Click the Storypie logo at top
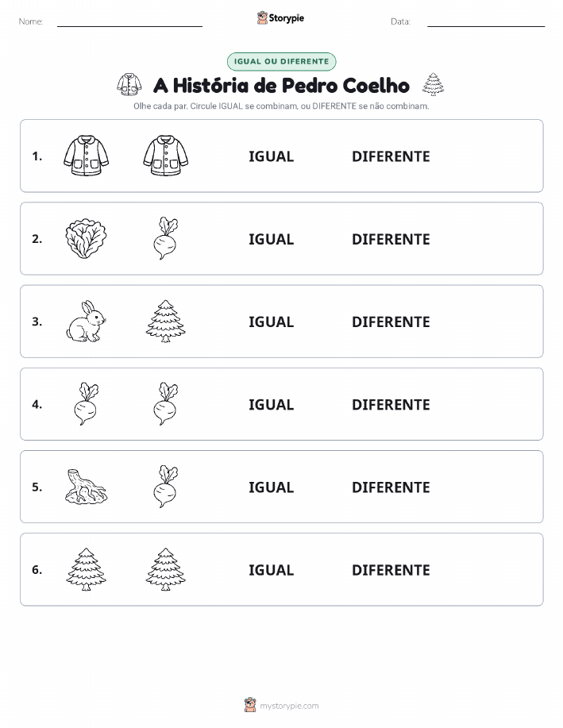The width and height of the screenshot is (563, 728). 280,18
